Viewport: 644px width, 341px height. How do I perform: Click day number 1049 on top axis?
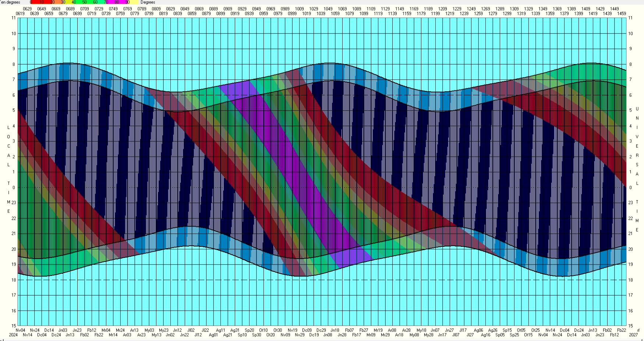328,9
